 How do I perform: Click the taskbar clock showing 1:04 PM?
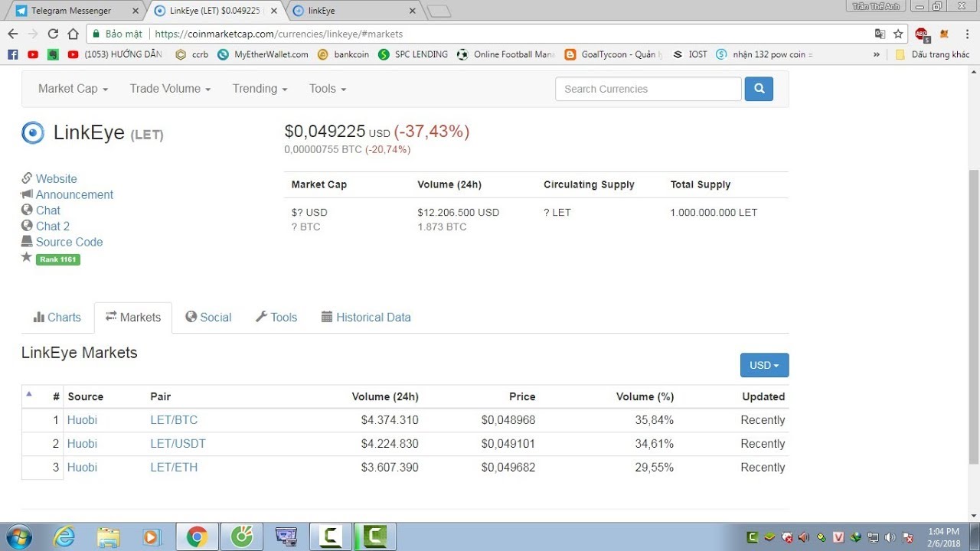coord(943,537)
